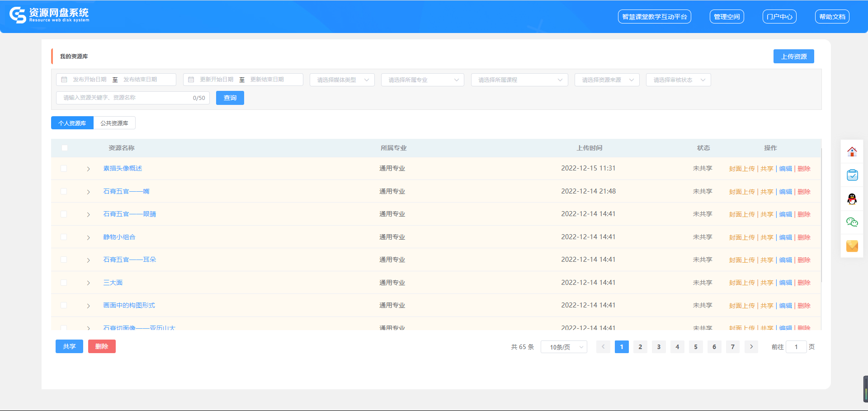
Task: Open 管理空间 in the top navigation
Action: 726,17
